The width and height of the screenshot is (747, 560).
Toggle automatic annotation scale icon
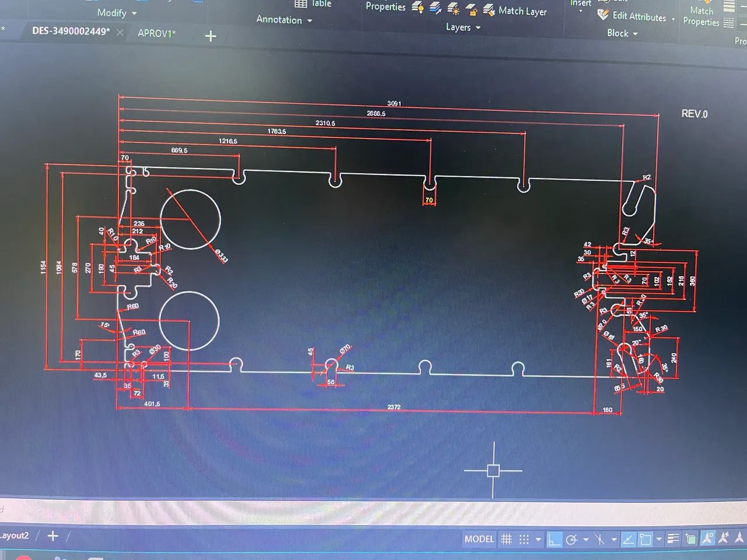click(724, 538)
